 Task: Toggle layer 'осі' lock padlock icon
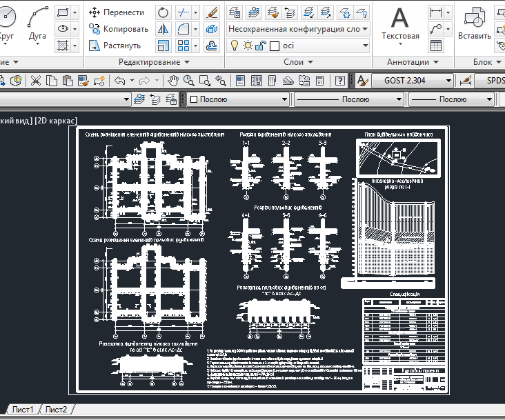(260, 46)
